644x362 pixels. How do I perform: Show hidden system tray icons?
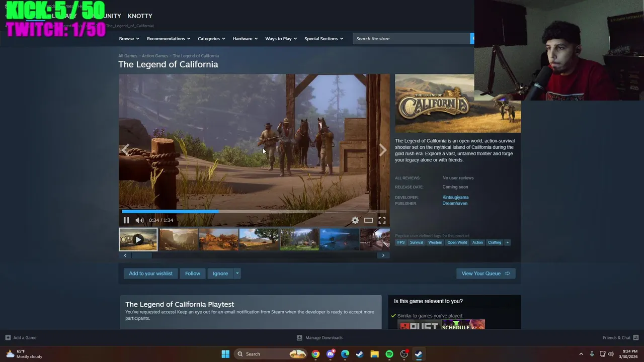[581, 354]
